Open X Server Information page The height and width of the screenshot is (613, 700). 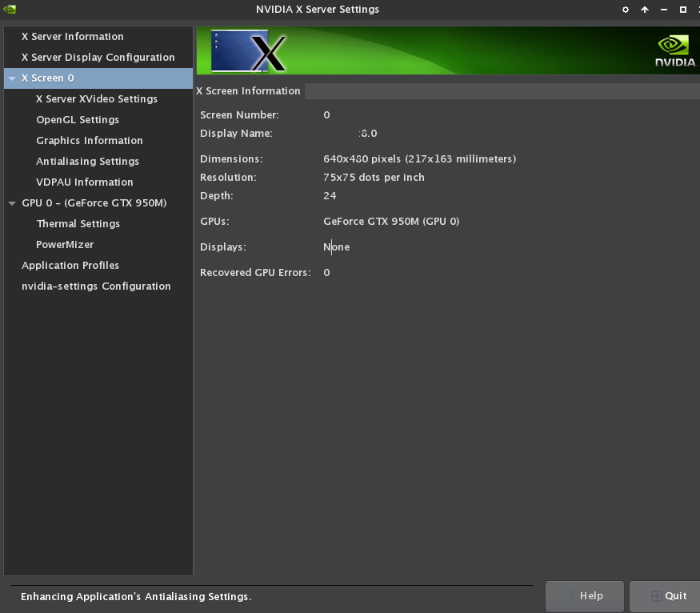72,37
